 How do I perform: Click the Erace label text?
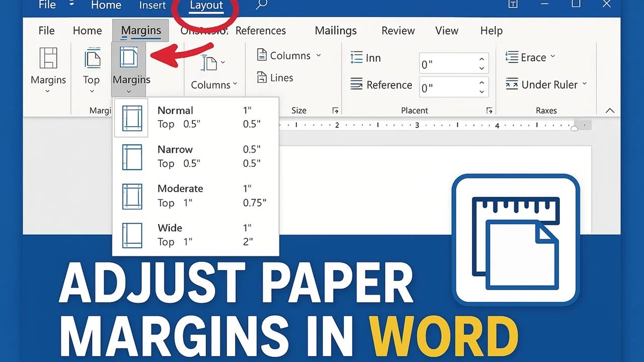[533, 57]
